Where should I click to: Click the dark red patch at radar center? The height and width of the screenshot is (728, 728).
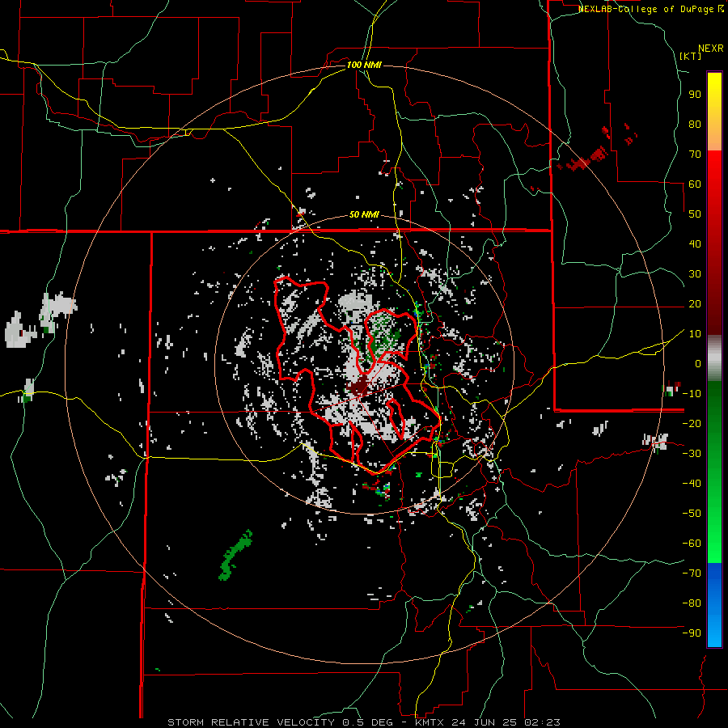(x=360, y=385)
